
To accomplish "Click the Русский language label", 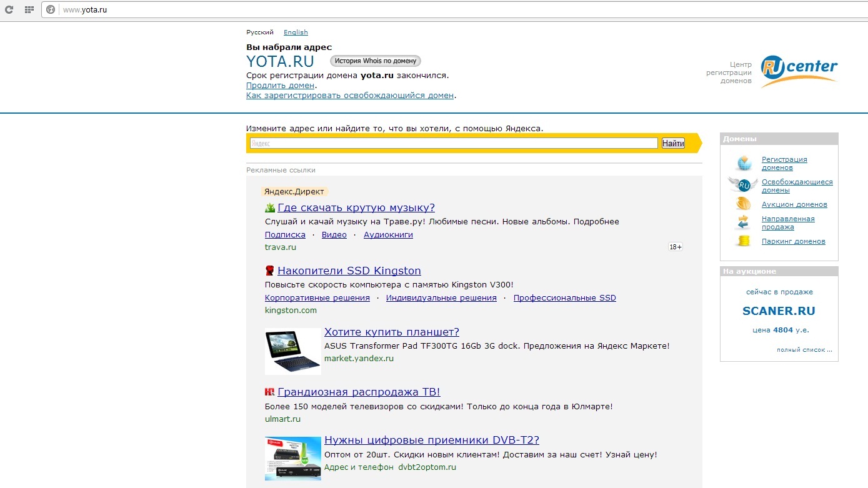I will (x=260, y=32).
